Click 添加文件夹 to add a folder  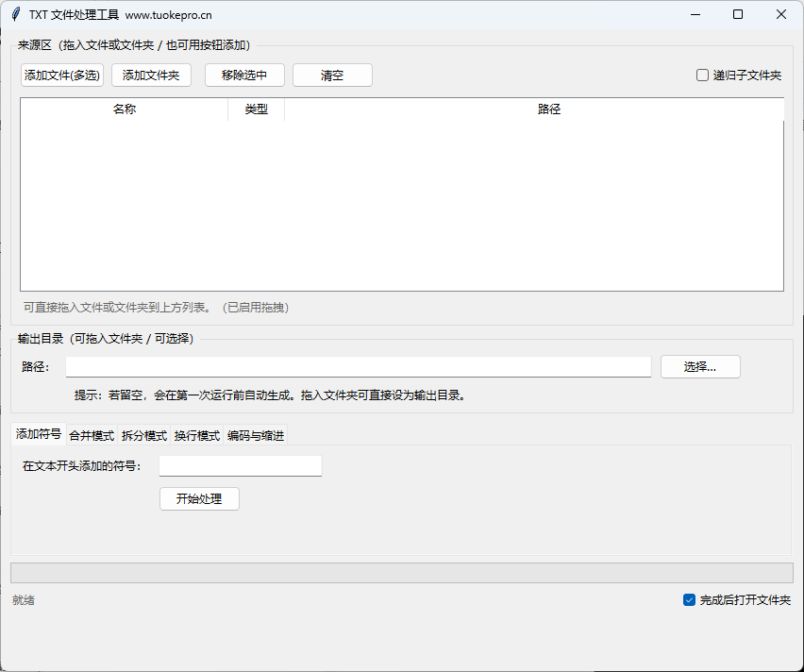point(151,75)
